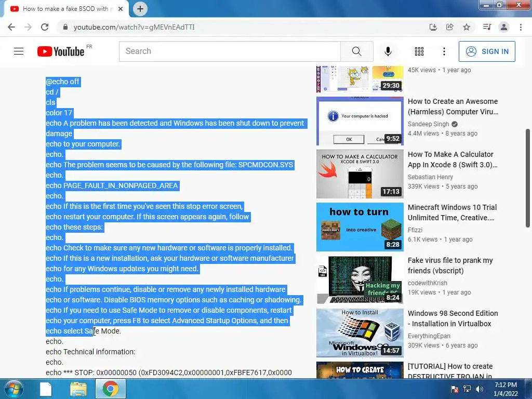Open 'Your computer is hacked' video thumbnail

360,121
